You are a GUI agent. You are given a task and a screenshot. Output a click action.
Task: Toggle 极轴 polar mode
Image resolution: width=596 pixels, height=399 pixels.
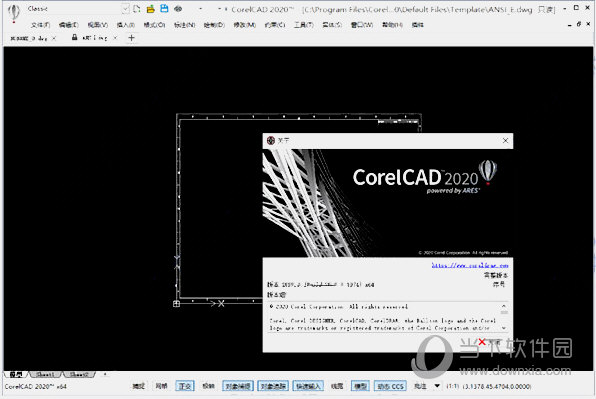coord(208,386)
